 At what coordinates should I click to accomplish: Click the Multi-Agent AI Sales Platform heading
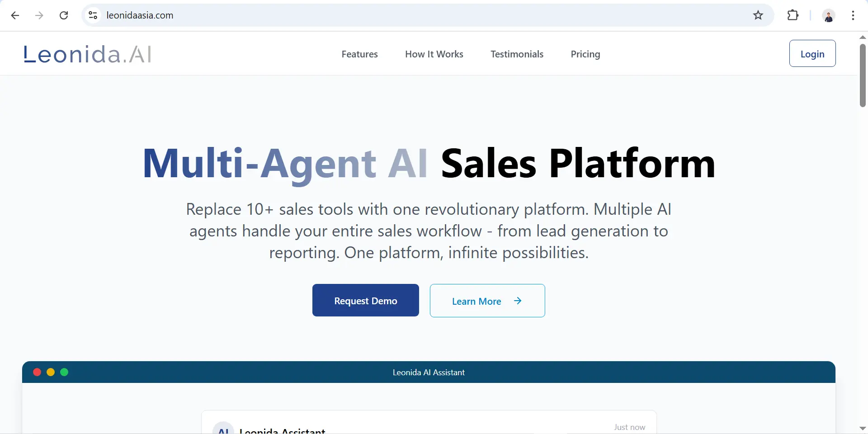point(429,164)
